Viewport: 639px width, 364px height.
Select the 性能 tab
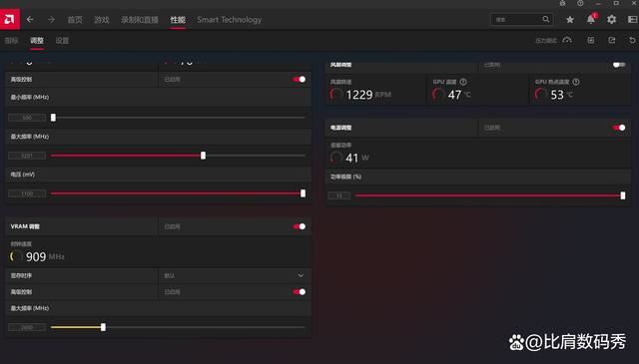click(x=178, y=20)
